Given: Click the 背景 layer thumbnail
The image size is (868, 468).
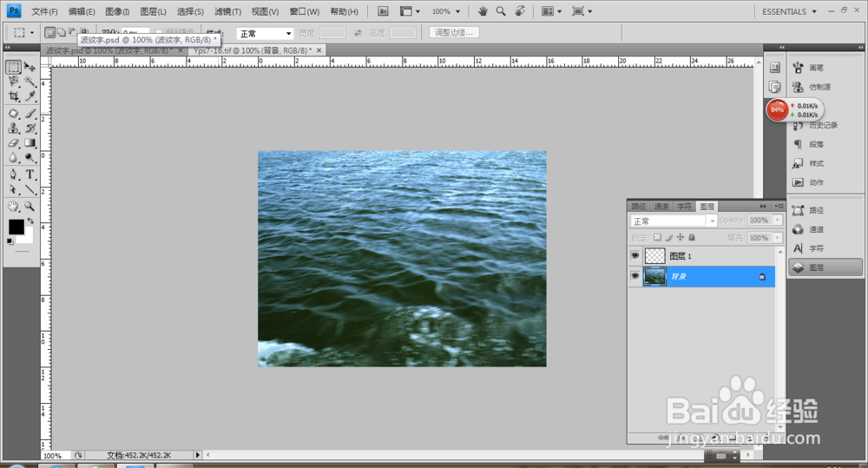Looking at the screenshot, I should coord(654,276).
